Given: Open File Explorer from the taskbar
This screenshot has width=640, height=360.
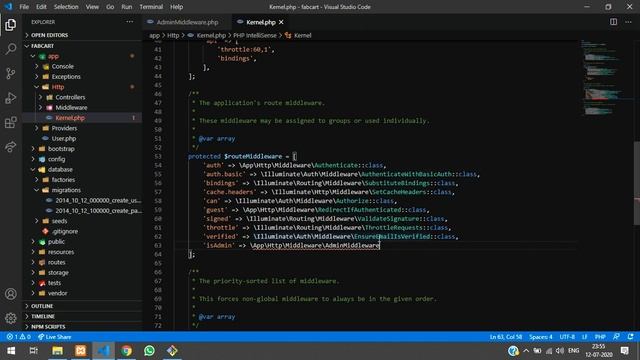Looking at the screenshot, I should pyautogui.click(x=57, y=351).
